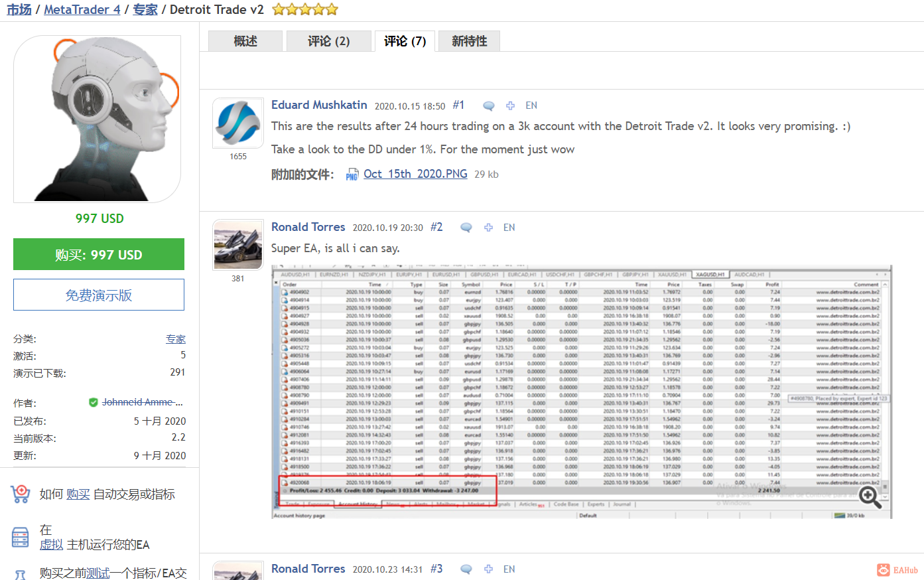This screenshot has width=924, height=580.
Task: Click the plus icon on comment #2
Action: pyautogui.click(x=488, y=228)
